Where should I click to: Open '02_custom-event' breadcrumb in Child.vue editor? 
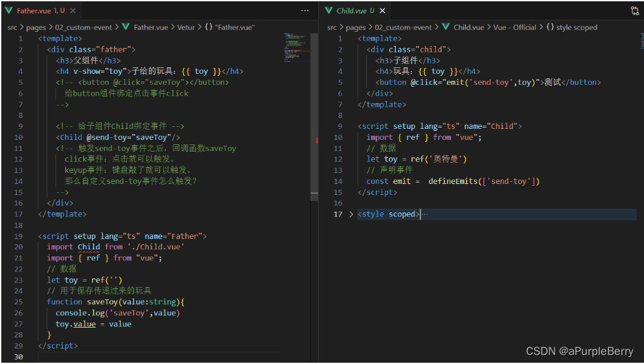coord(404,27)
